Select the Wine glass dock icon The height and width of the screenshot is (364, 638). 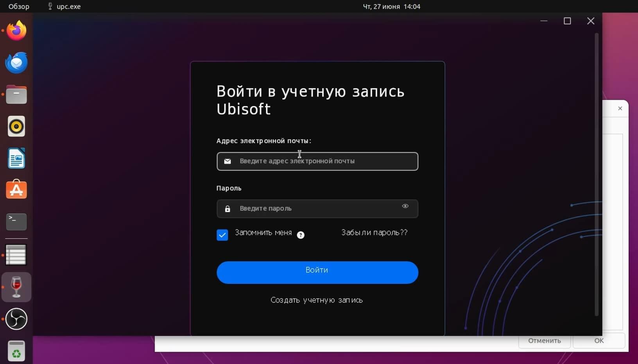coord(16,287)
